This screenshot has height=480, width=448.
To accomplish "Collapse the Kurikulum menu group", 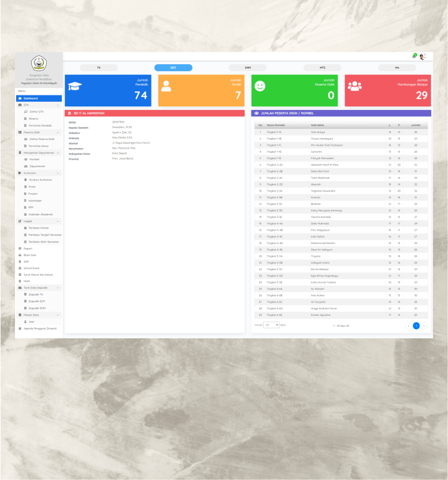I will 57,173.
